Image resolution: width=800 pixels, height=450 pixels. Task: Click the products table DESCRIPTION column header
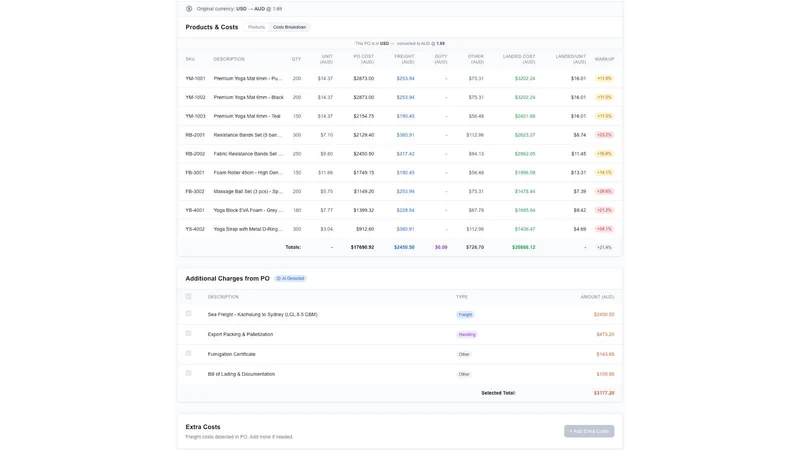229,59
